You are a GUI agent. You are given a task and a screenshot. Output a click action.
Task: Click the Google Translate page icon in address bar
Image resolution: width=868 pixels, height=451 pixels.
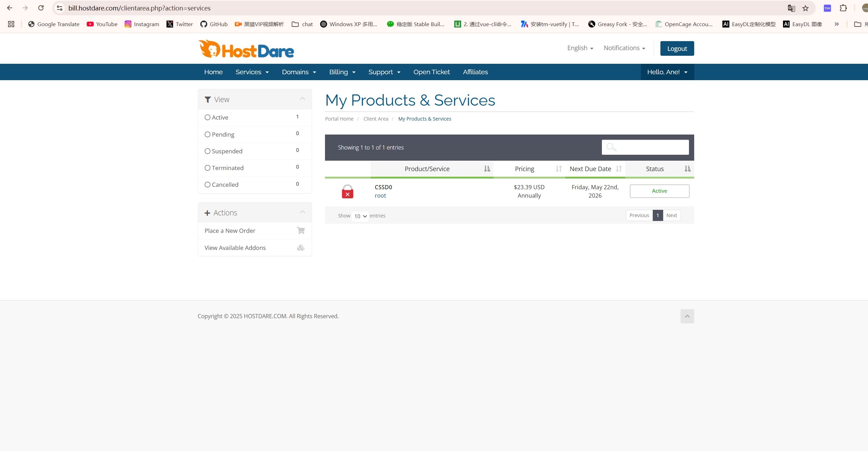[x=791, y=8]
